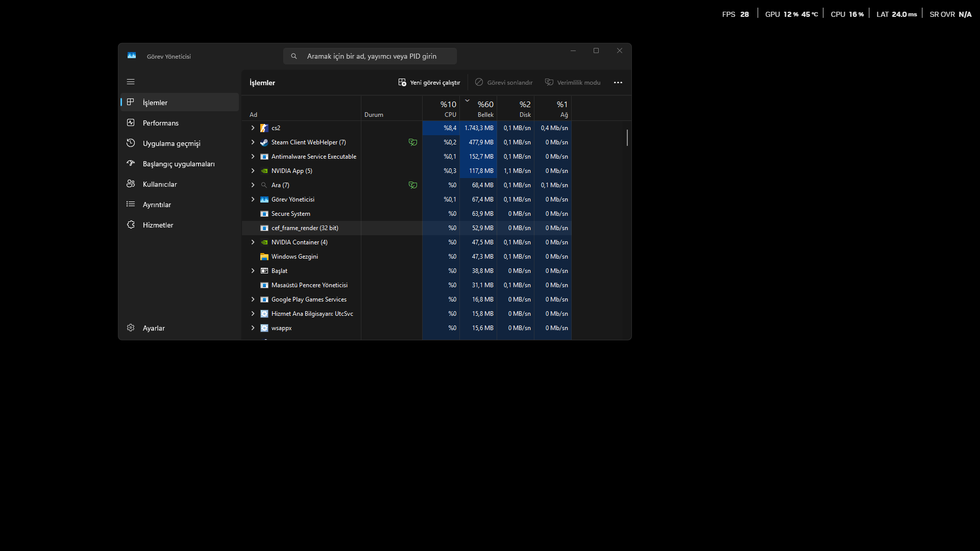The width and height of the screenshot is (980, 551).
Task: Sort by the CPU column header
Action: tap(441, 108)
